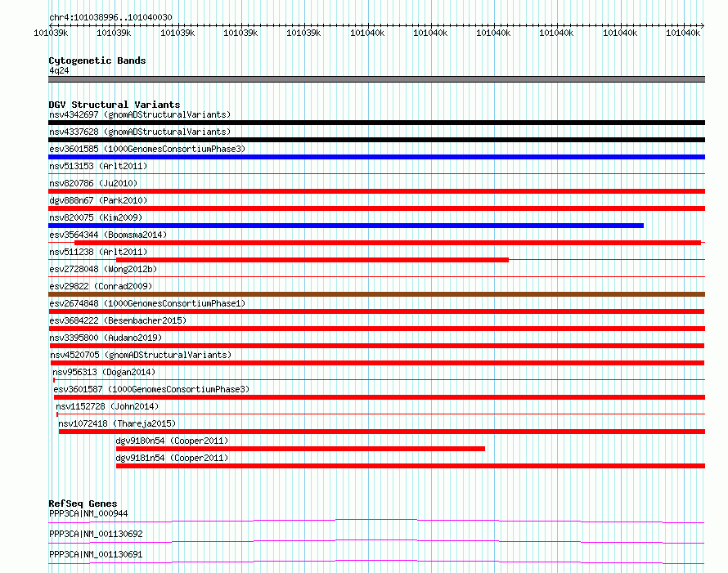Open the esv2728048 (Wong2012b) variant label
This screenshot has width=728, height=573.
103,269
